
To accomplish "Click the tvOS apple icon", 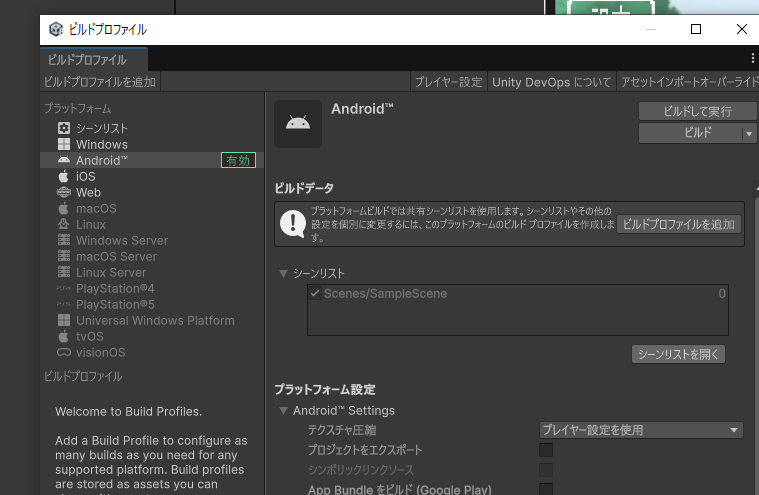I will 64,336.
